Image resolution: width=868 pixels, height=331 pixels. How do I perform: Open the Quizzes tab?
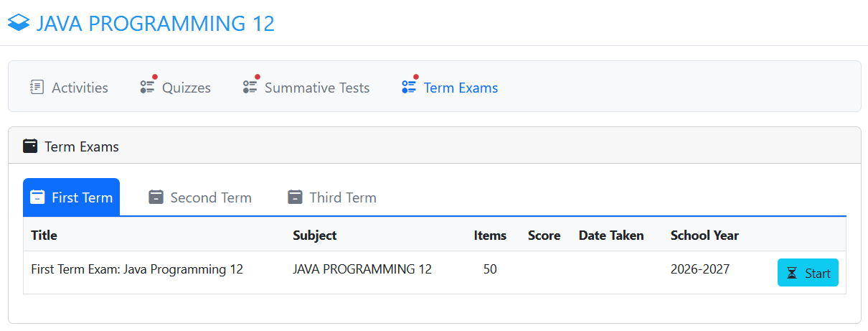coord(176,88)
